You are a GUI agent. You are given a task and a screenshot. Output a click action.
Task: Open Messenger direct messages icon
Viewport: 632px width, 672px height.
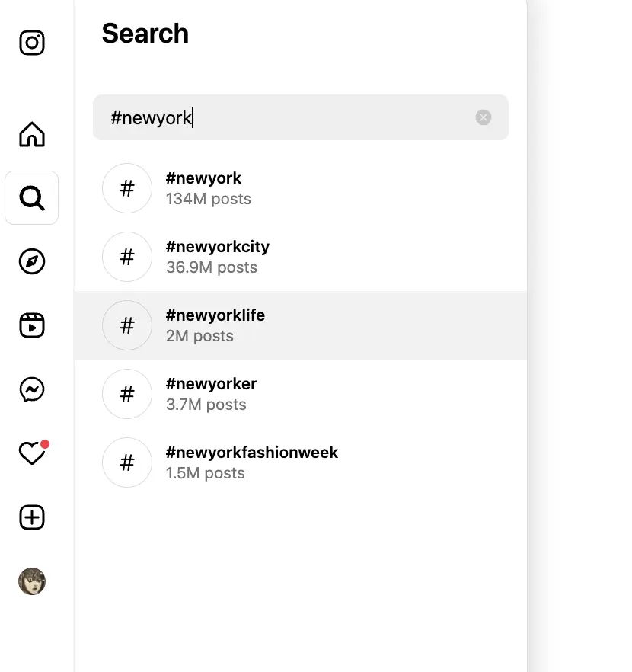point(32,390)
